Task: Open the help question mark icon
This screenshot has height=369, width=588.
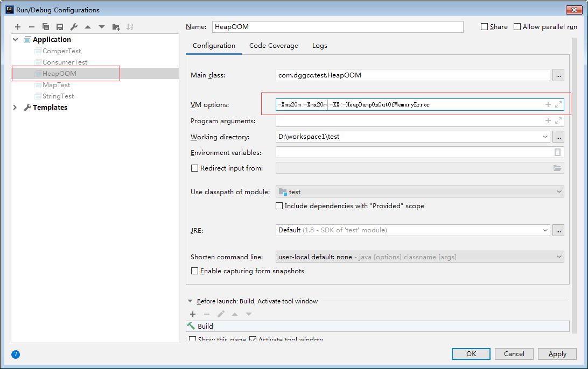Action: (16, 354)
